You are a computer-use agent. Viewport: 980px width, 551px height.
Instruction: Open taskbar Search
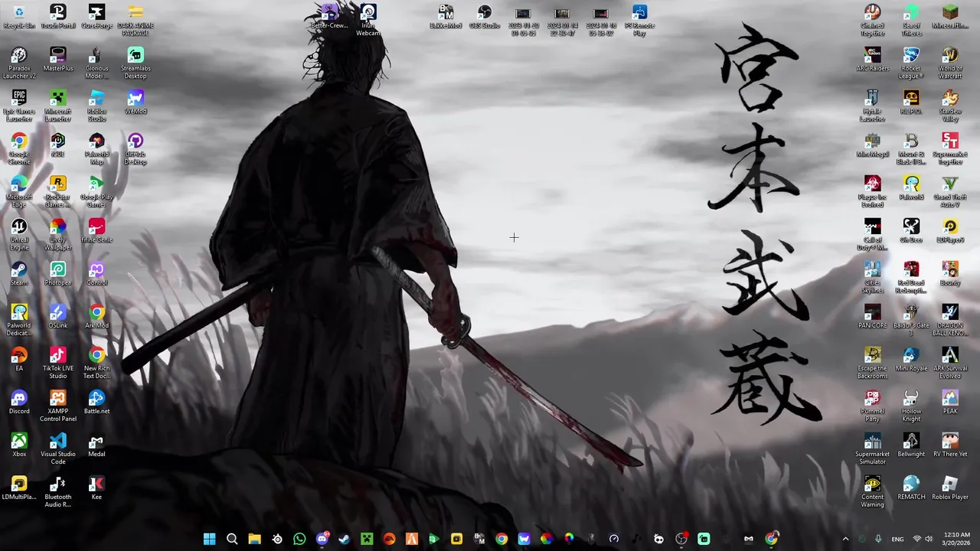point(232,539)
